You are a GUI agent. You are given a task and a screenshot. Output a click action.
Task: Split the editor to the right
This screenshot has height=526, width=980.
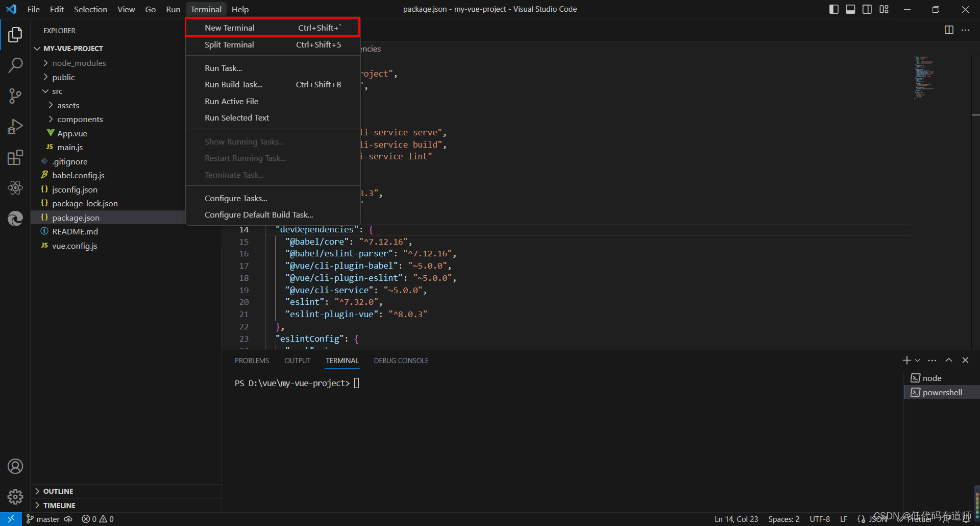[x=949, y=30]
